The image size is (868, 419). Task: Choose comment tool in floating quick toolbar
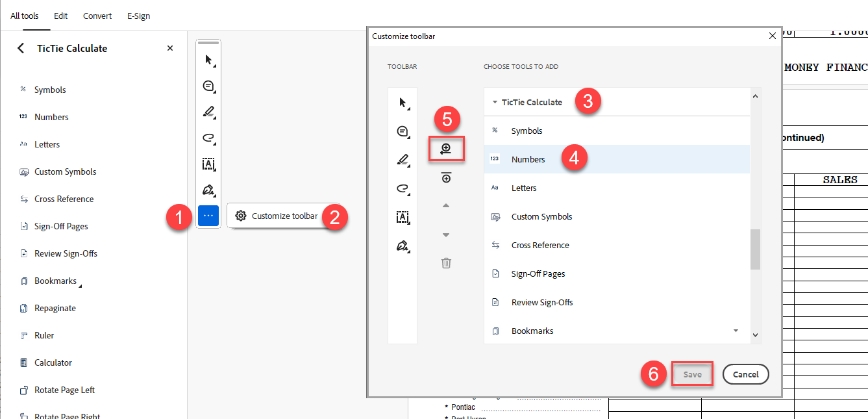[208, 86]
